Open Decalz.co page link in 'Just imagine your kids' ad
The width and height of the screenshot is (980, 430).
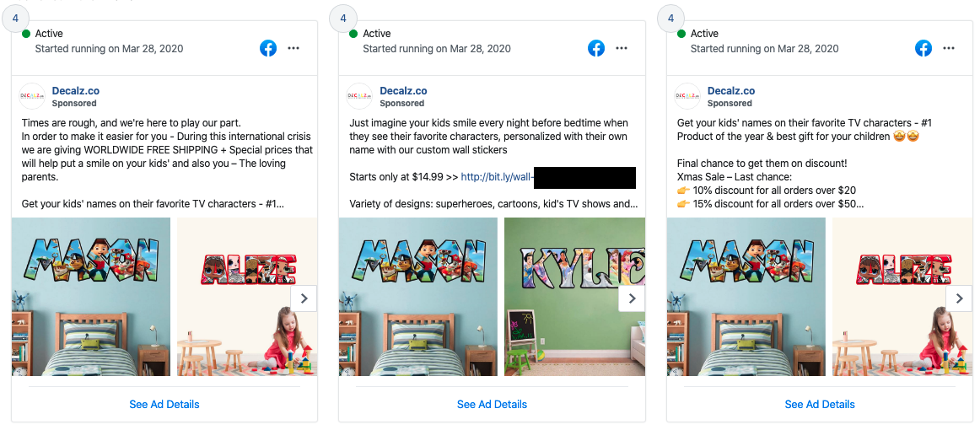click(x=404, y=90)
